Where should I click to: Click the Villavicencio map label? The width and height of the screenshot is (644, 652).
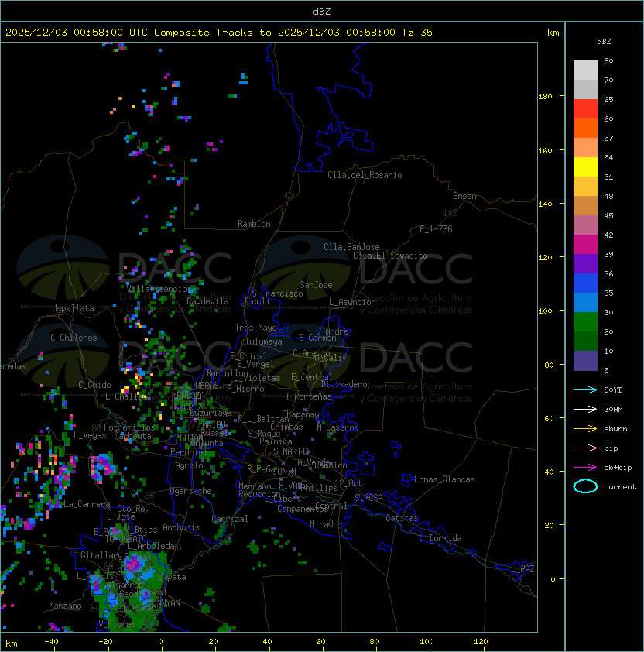click(156, 289)
